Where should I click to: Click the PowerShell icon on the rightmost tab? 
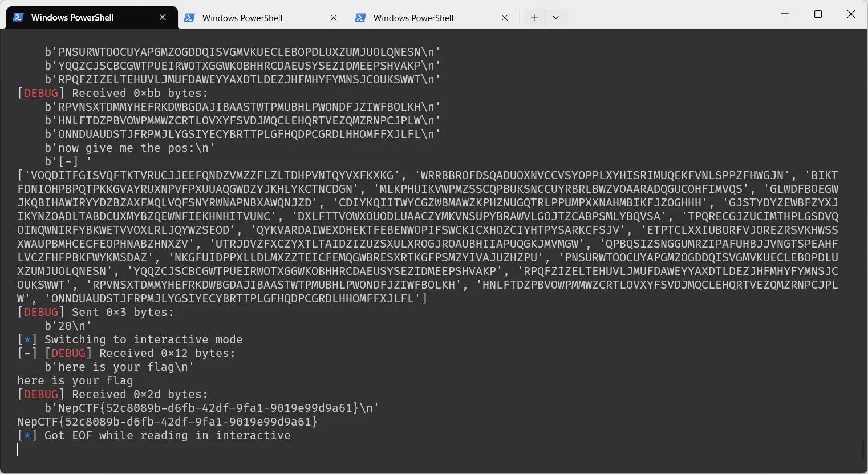(360, 18)
